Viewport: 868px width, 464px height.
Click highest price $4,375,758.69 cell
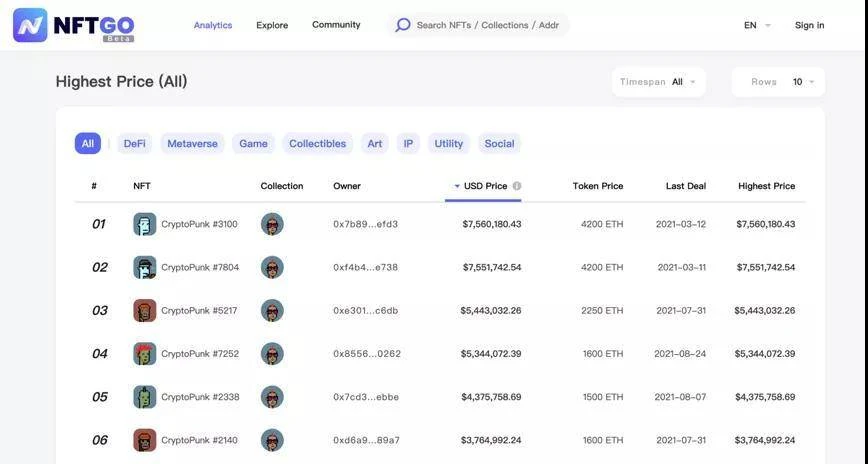point(765,397)
